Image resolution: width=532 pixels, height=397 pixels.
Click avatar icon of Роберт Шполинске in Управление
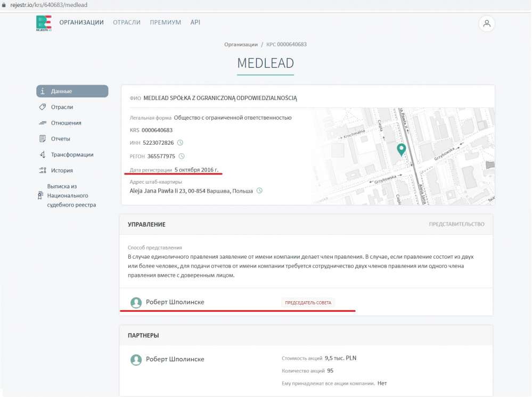point(136,302)
